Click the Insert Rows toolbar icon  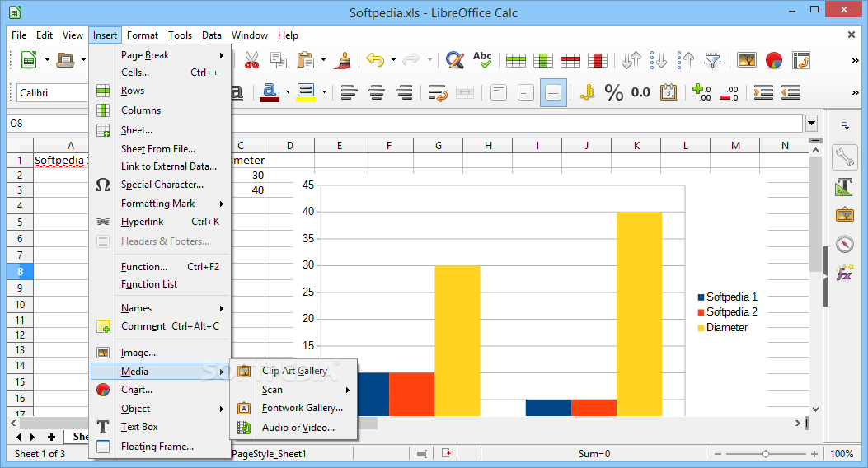pos(516,60)
